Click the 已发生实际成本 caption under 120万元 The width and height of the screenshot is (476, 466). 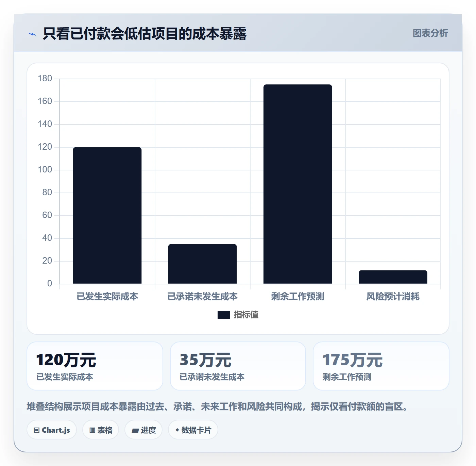65,377
